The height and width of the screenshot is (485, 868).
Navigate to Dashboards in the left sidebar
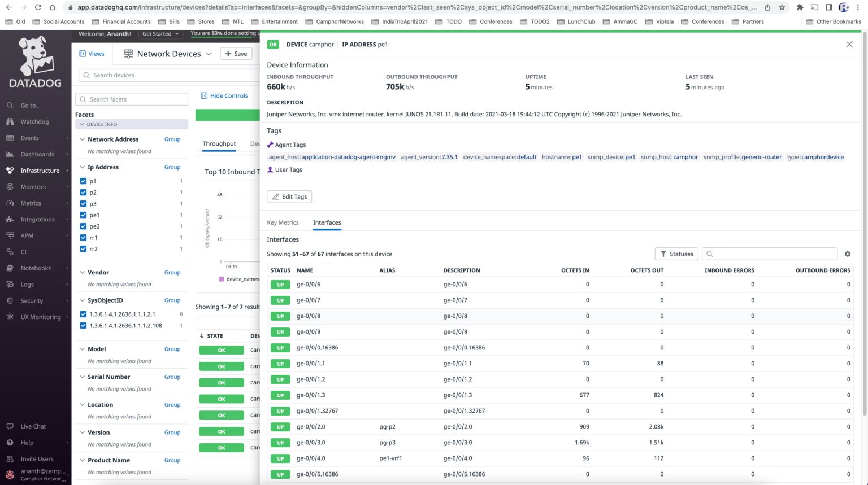36,154
